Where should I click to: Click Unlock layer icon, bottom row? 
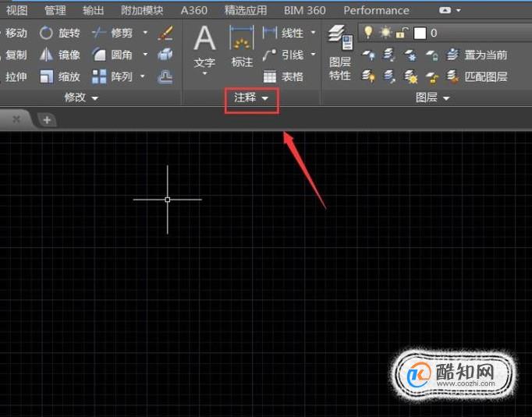431,77
